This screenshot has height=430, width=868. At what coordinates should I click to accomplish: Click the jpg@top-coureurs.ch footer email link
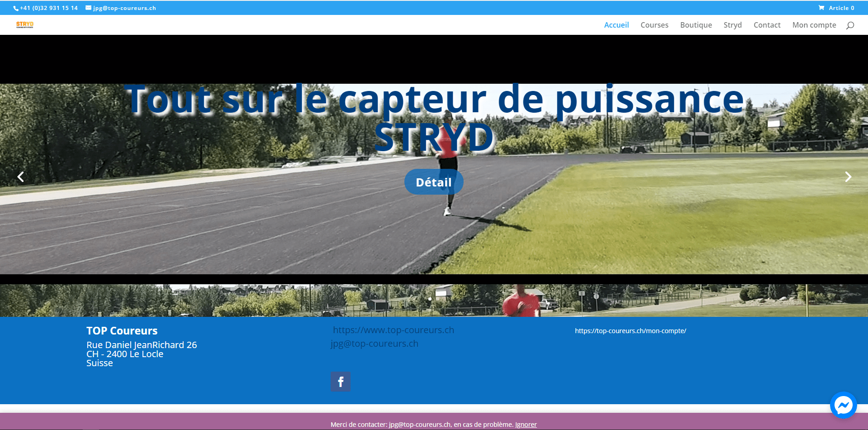[375, 344]
